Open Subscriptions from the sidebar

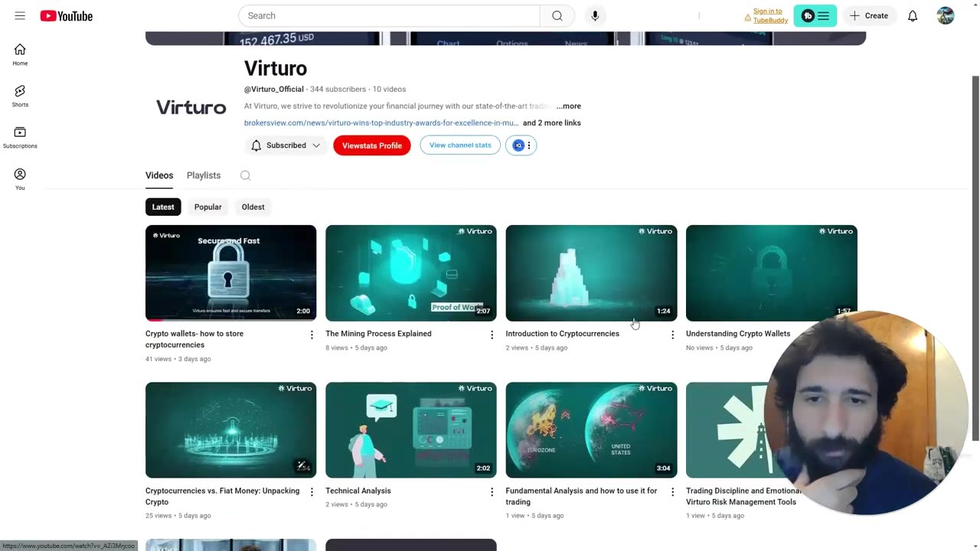click(x=20, y=137)
